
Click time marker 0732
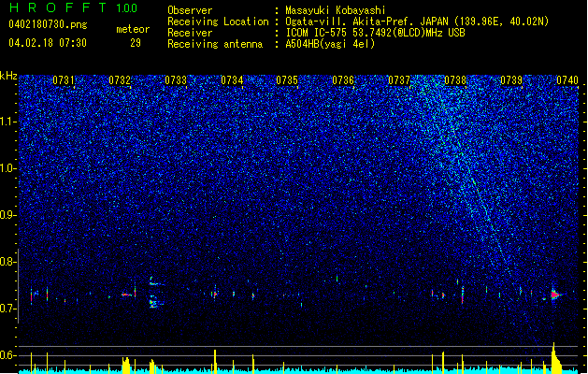tap(120, 80)
